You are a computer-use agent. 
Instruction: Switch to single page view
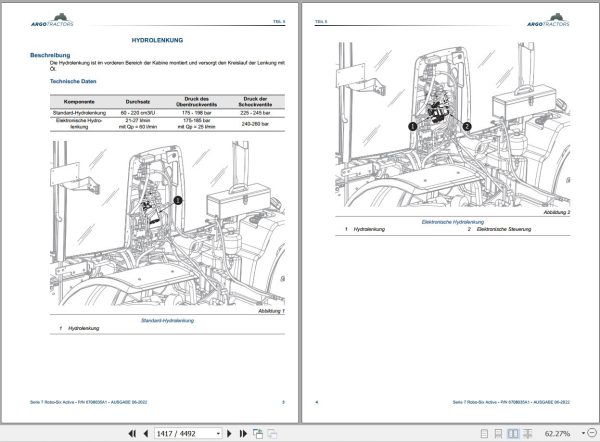pos(484,433)
